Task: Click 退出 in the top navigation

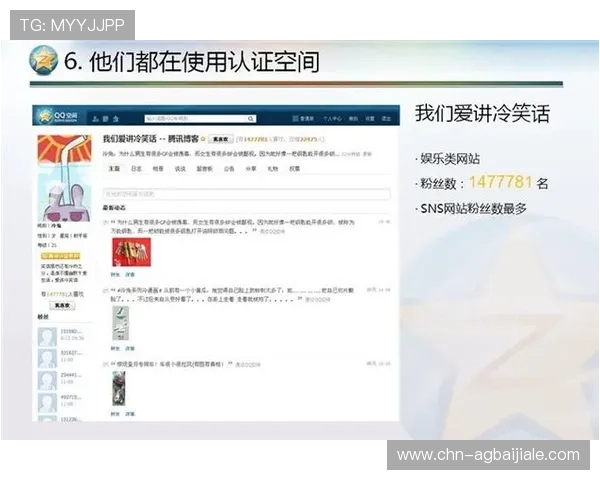Action: click(386, 119)
